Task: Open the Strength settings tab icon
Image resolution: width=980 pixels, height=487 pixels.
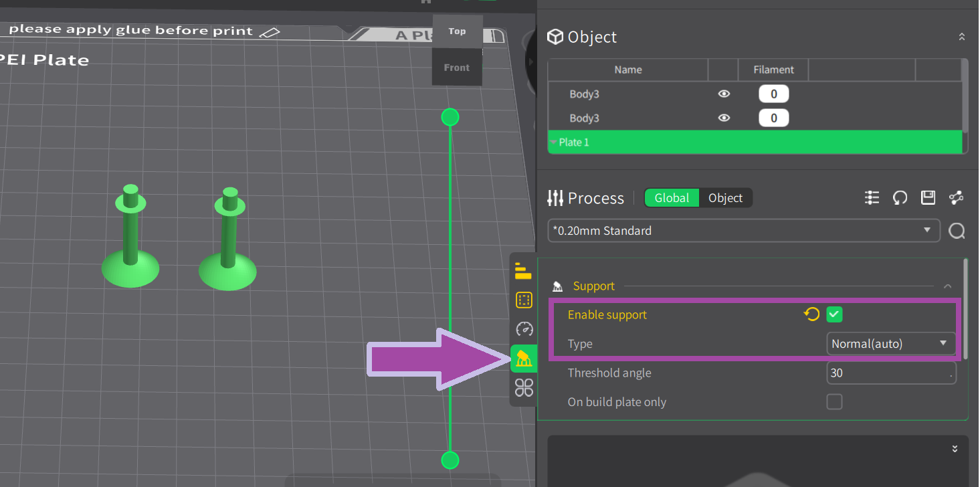Action: [524, 300]
